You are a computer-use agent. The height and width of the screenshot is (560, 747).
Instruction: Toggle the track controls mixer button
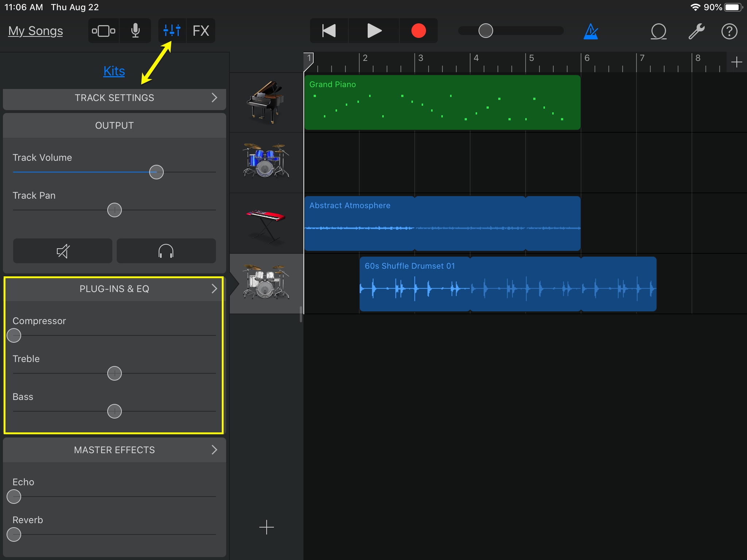pos(172,31)
